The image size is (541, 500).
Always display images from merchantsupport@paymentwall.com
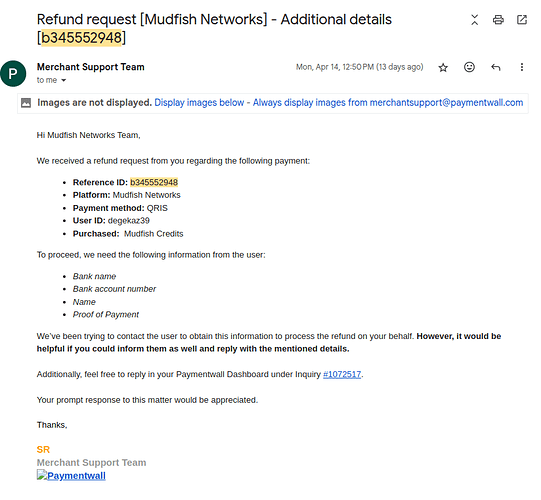(x=388, y=102)
